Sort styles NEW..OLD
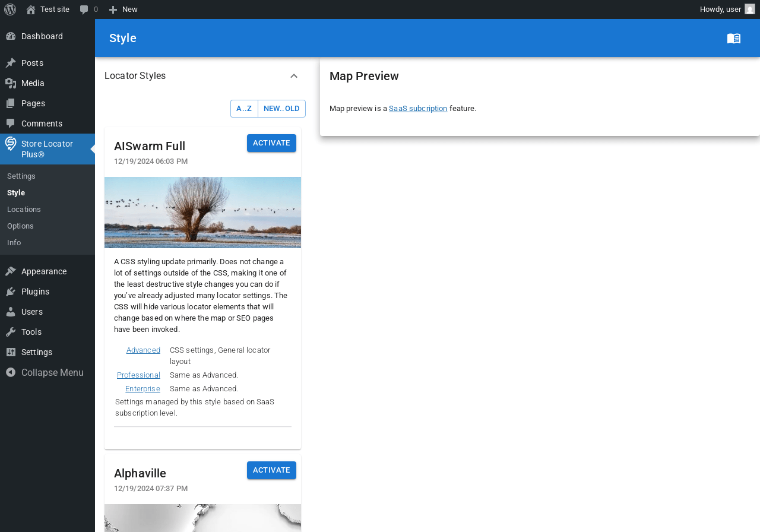The image size is (760, 532). (281, 109)
